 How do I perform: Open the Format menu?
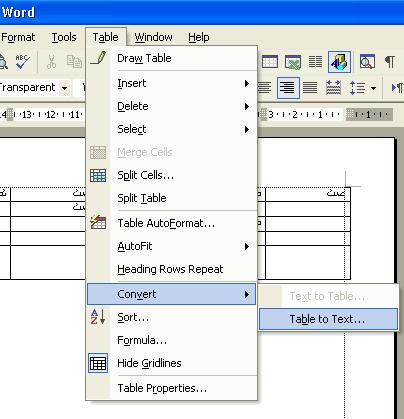pyautogui.click(x=18, y=37)
